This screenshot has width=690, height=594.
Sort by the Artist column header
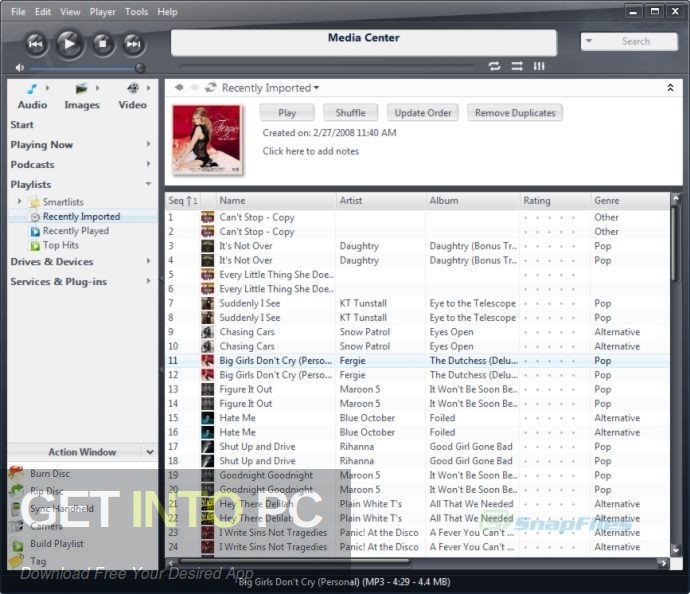click(381, 201)
